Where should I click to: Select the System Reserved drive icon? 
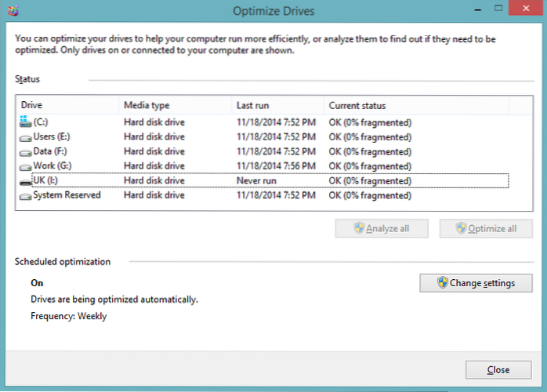click(x=25, y=197)
